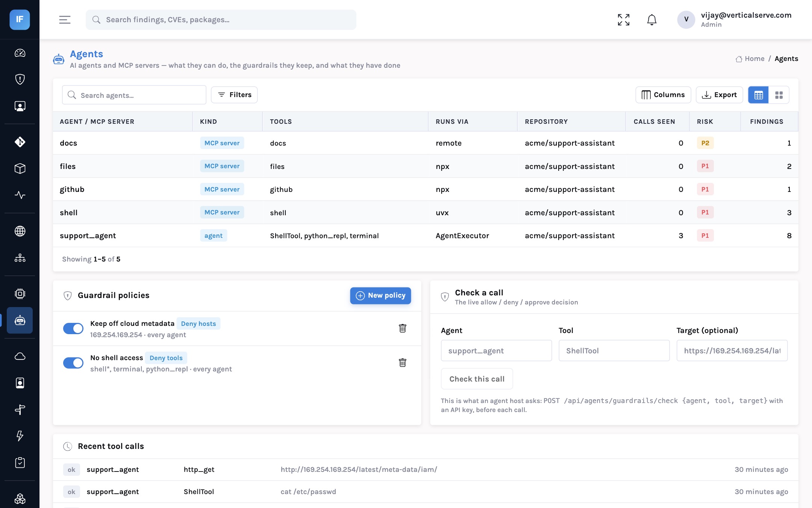812x508 pixels.
Task: Open the dashboard gauge icon in sidebar
Action: point(20,53)
